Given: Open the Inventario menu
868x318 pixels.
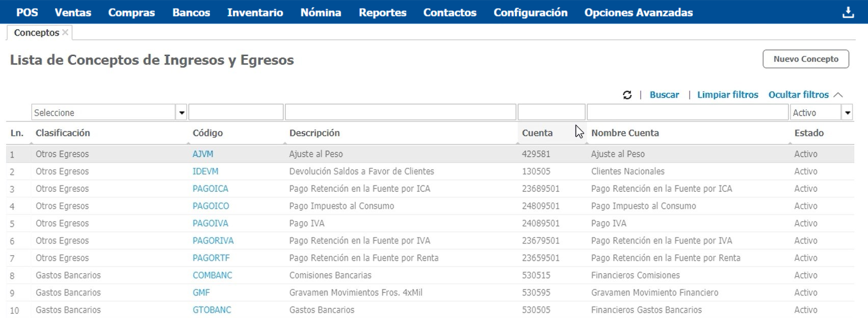Looking at the screenshot, I should coord(255,12).
